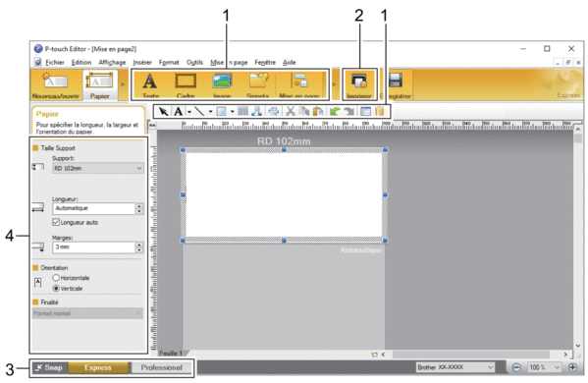Click the Imprimer printer icon

point(359,84)
